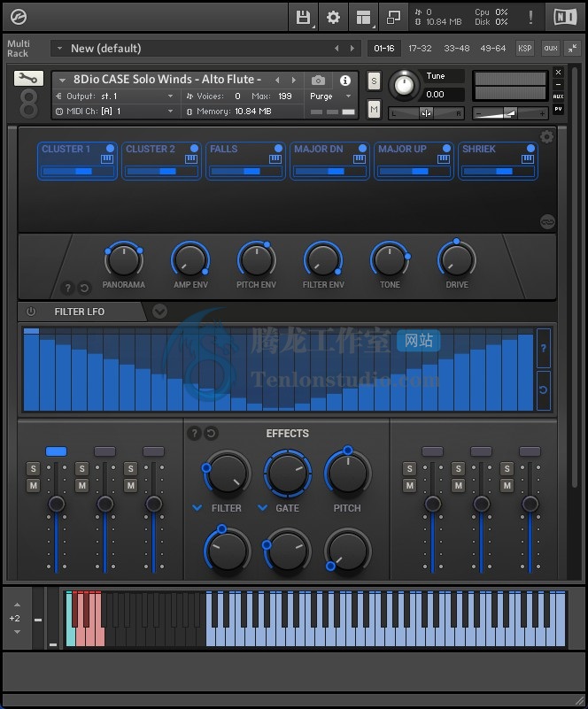Viewport: 588px width, 709px height.
Task: Click the EFFECTS reset arrow icon
Action: (211, 433)
